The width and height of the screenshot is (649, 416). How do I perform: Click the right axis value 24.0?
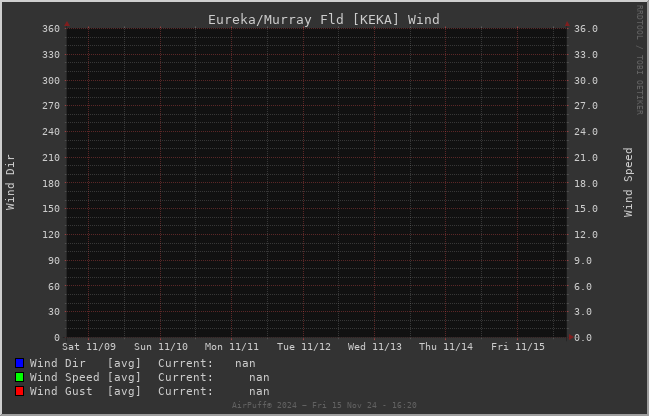click(586, 132)
